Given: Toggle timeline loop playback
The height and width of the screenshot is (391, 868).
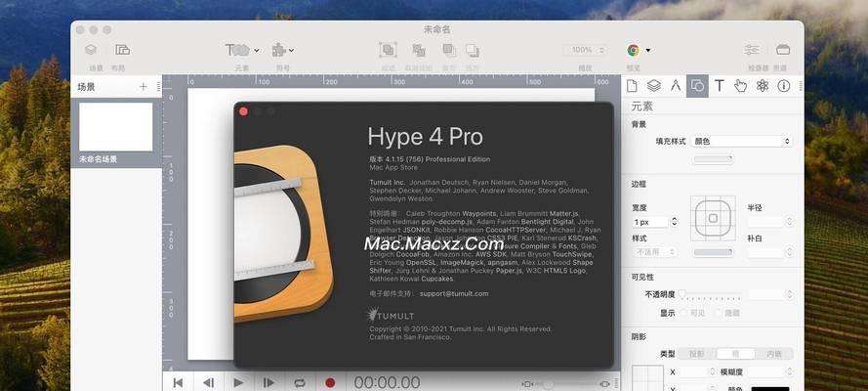Looking at the screenshot, I should coord(300,383).
